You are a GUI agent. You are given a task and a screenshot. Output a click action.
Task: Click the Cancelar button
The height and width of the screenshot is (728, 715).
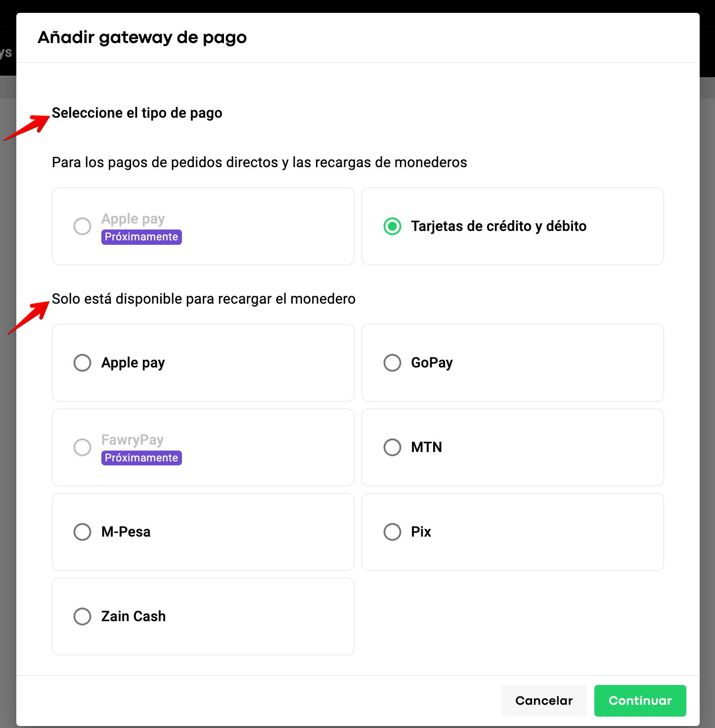point(544,701)
